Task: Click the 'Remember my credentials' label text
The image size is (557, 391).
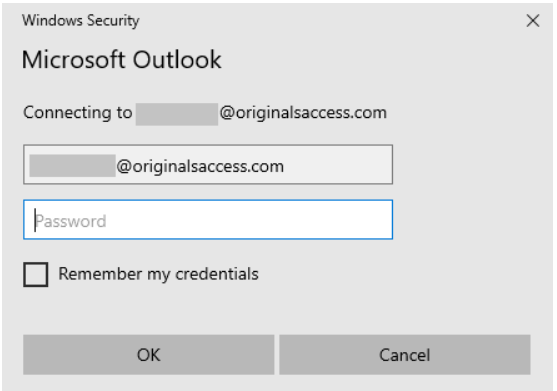Action: click(158, 274)
